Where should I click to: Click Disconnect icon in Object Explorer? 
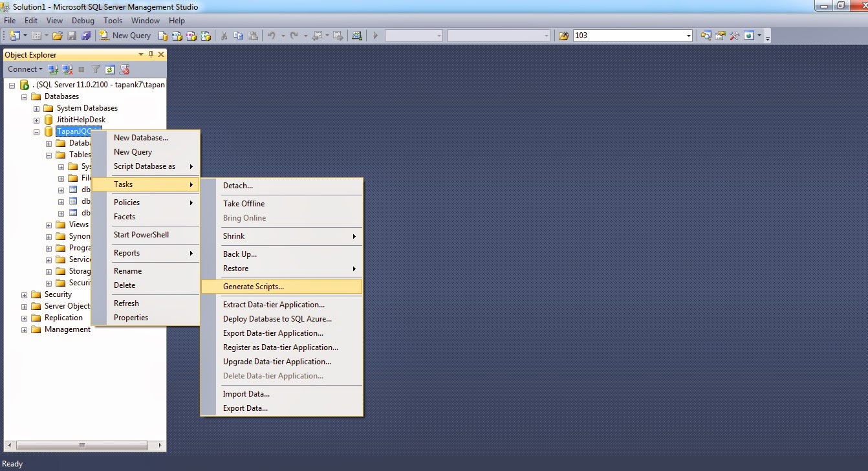67,69
